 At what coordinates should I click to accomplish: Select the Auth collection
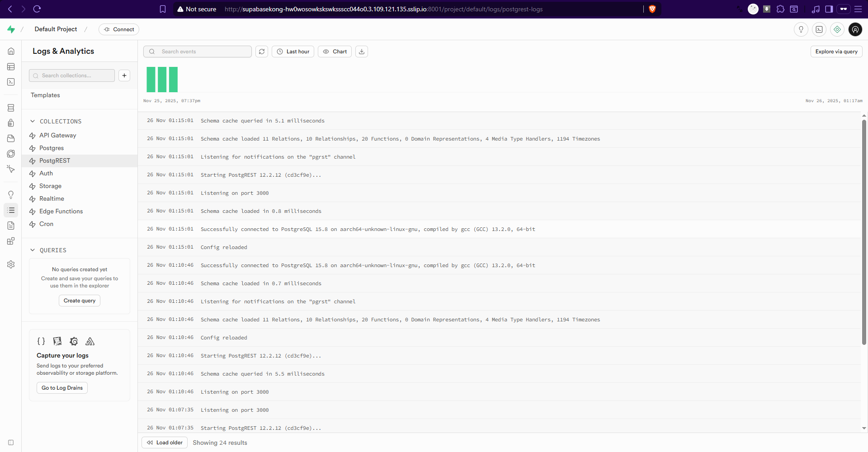point(80,174)
